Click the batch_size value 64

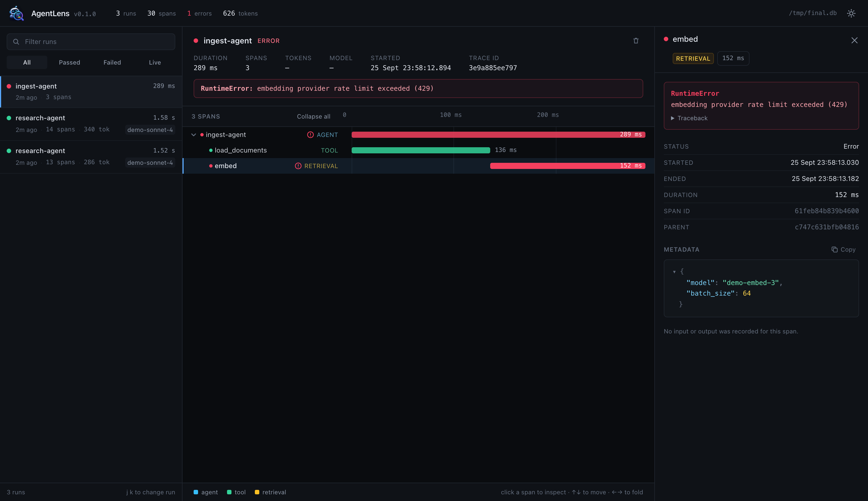[x=747, y=294]
